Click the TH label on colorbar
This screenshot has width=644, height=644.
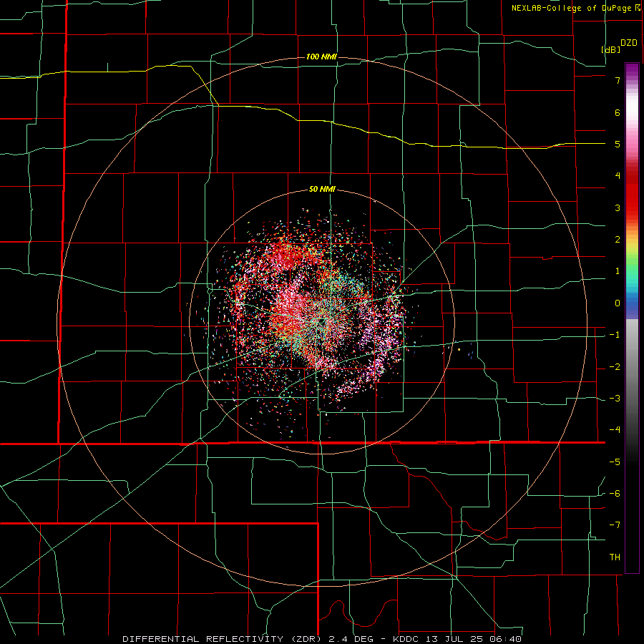pos(615,557)
